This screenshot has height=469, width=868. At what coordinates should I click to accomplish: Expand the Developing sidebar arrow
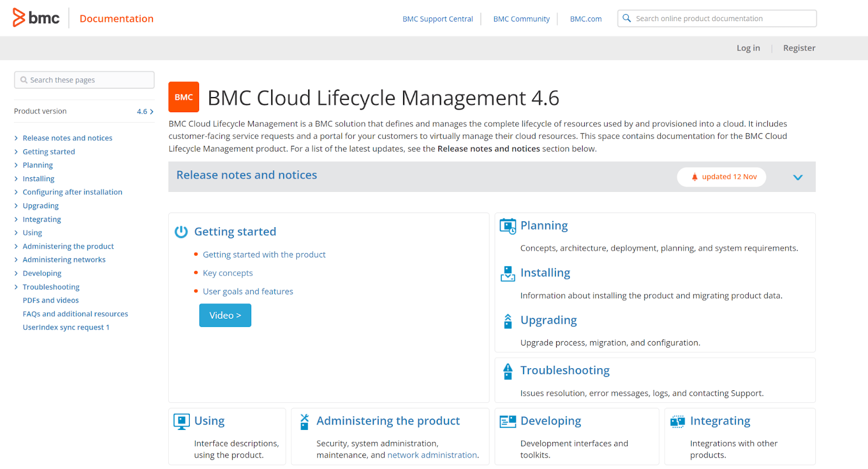pyautogui.click(x=16, y=273)
